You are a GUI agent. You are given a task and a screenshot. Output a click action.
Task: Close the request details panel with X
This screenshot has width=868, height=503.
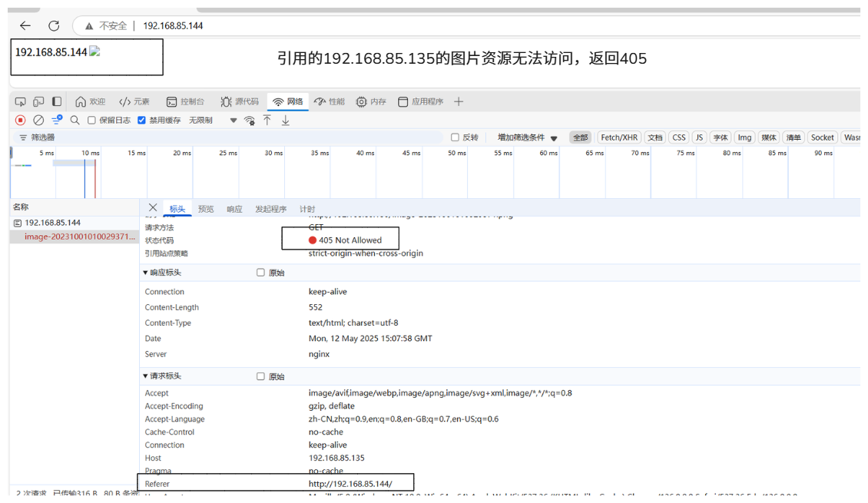pos(153,207)
